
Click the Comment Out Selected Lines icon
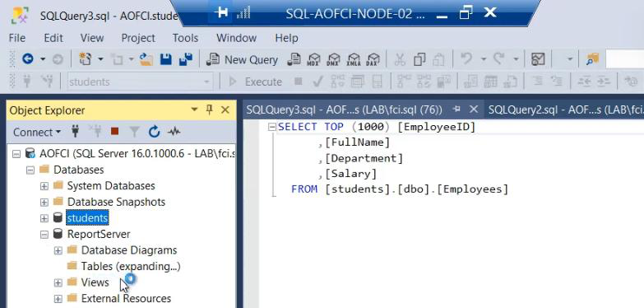click(537, 82)
